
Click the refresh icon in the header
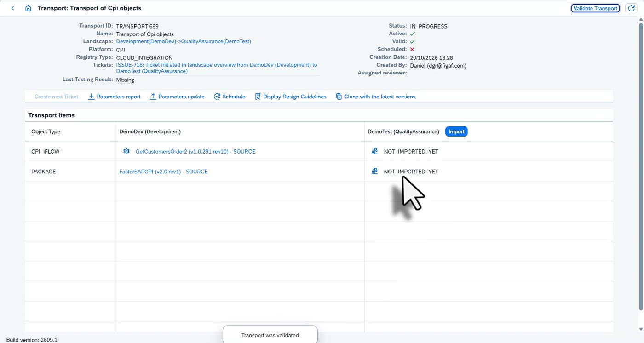[x=632, y=8]
